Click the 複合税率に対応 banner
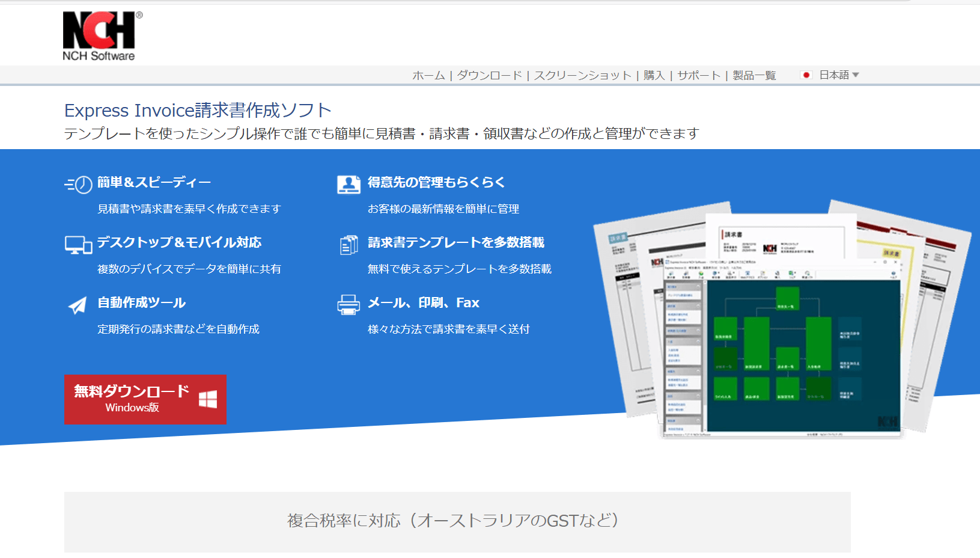 (457, 522)
